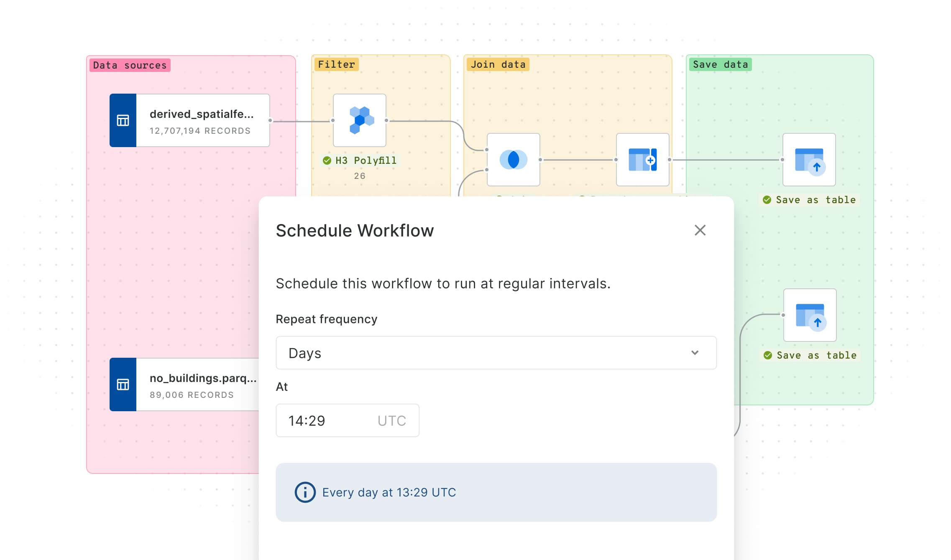
Task: Click the Join data group label
Action: point(499,64)
